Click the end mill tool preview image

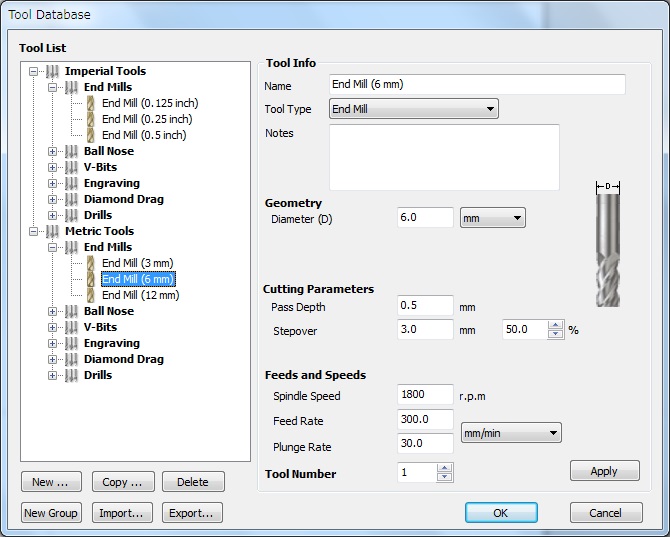[x=608, y=245]
